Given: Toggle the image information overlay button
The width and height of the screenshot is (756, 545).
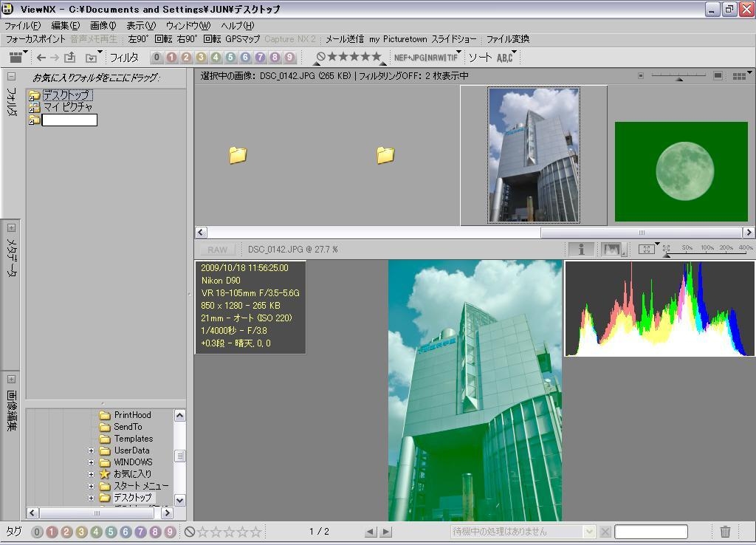Looking at the screenshot, I should pos(581,250).
